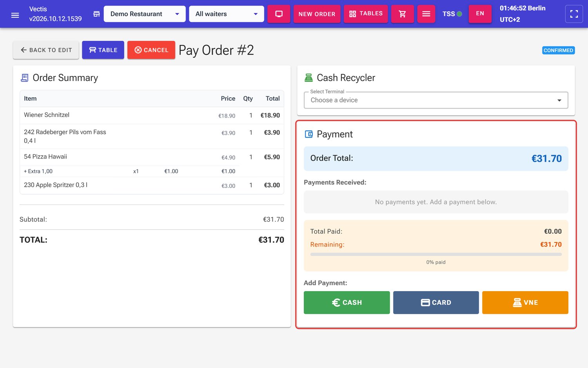This screenshot has height=368, width=588.
Task: Click the Order Total €31.70 amount
Action: [546, 158]
